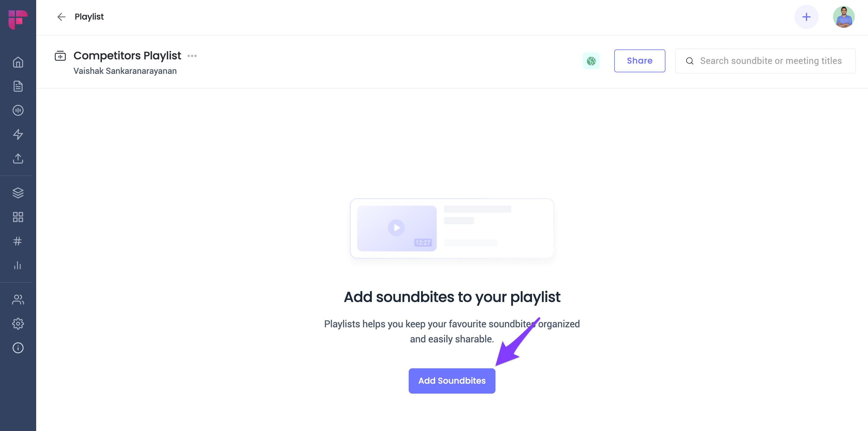This screenshot has height=431, width=868.
Task: Focus the search soundbite or meeting titles field
Action: [x=765, y=61]
